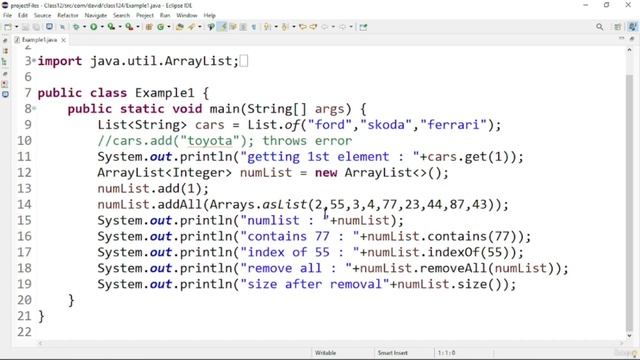The image size is (640, 360).
Task: Click the Open Type icon
Action: (180, 27)
